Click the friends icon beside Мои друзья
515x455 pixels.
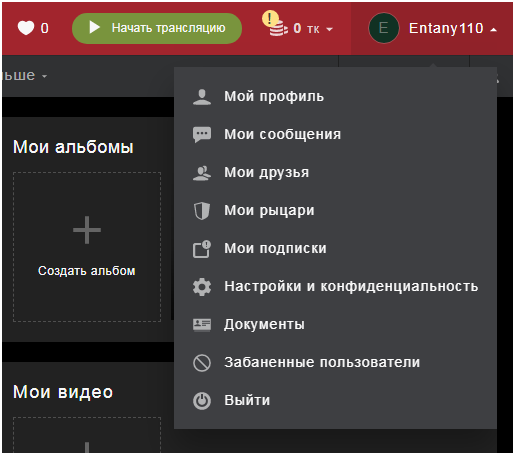[x=202, y=173]
